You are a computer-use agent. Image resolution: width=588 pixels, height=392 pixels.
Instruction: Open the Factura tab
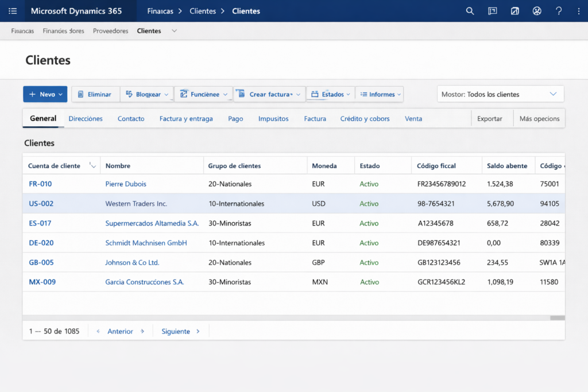pos(315,118)
